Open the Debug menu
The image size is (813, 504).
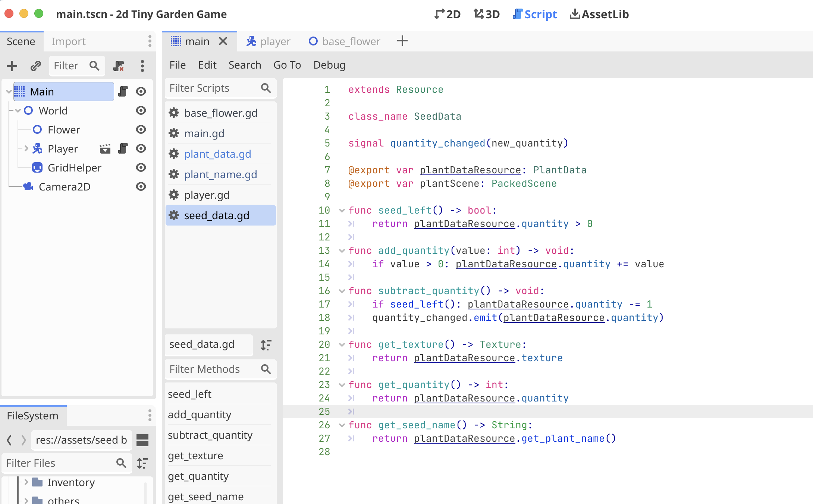pyautogui.click(x=329, y=65)
